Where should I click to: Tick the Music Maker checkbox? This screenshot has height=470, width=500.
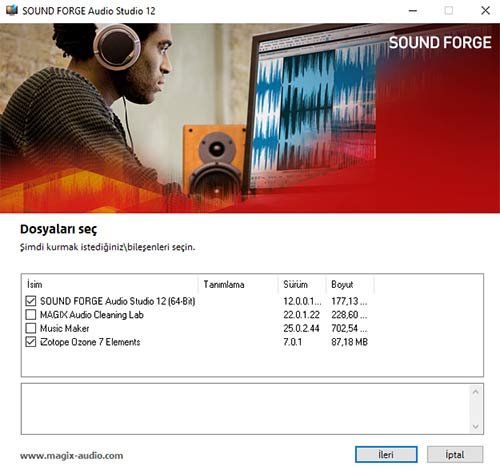pyautogui.click(x=31, y=328)
